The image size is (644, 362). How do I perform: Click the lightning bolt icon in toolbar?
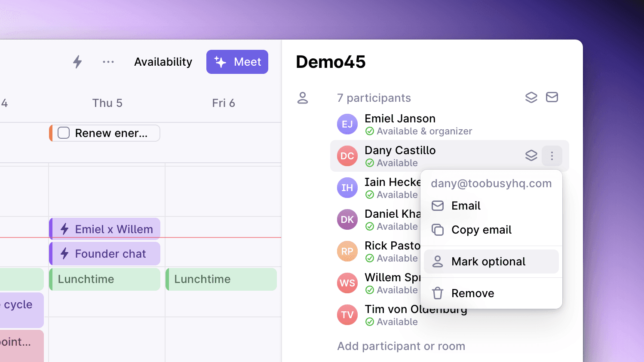tap(77, 62)
